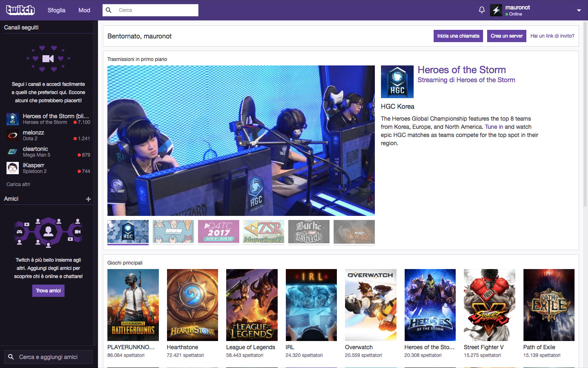
Task: Click the 'PLAYERUNKNO...' title text
Action: coord(131,347)
